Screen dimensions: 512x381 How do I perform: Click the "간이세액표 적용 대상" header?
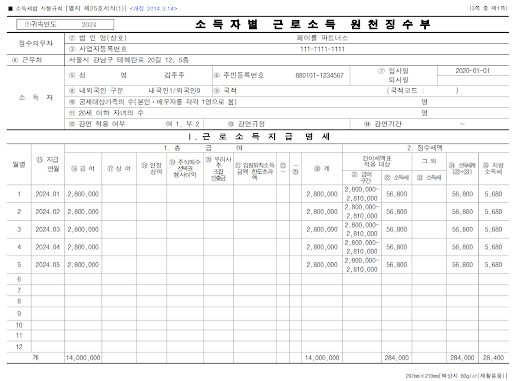pyautogui.click(x=377, y=162)
